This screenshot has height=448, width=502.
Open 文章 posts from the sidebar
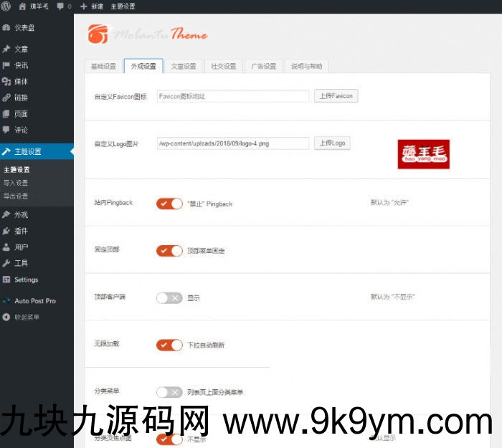pyautogui.click(x=21, y=49)
